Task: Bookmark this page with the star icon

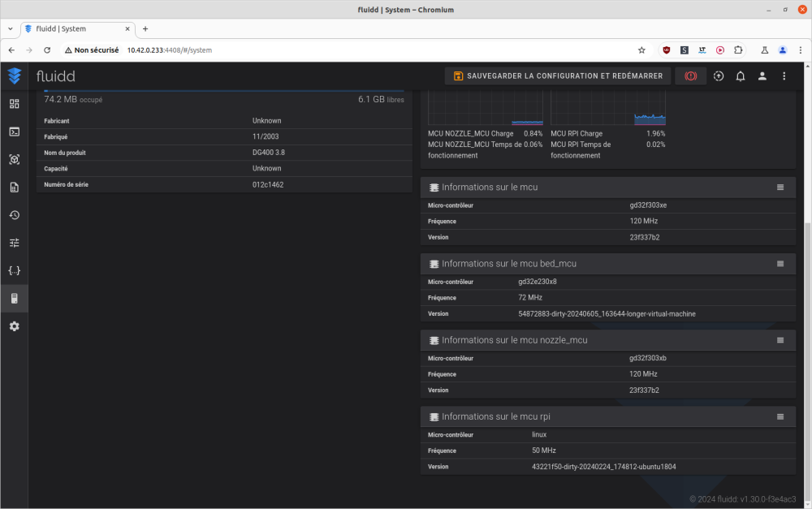Action: coord(641,50)
